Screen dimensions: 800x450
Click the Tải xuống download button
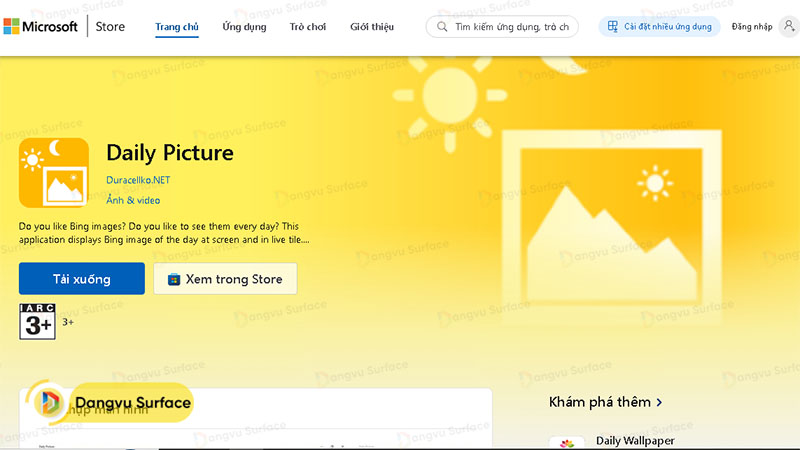[x=82, y=279]
